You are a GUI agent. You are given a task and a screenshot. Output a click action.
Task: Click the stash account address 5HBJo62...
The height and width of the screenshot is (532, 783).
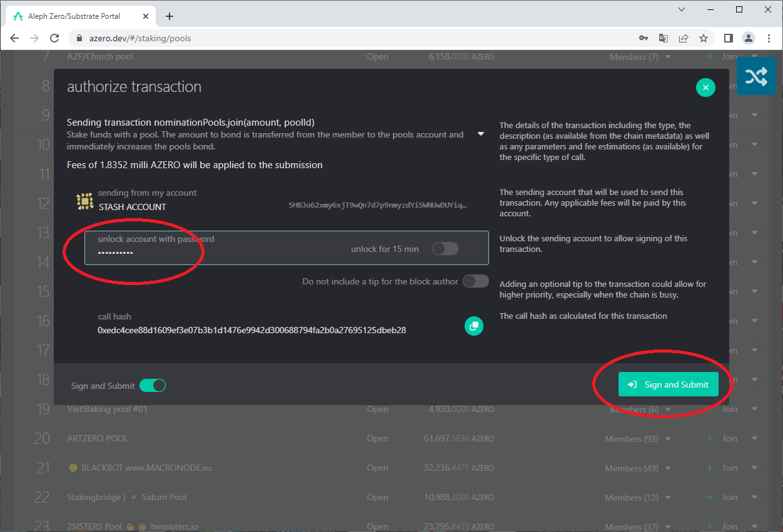pyautogui.click(x=378, y=205)
